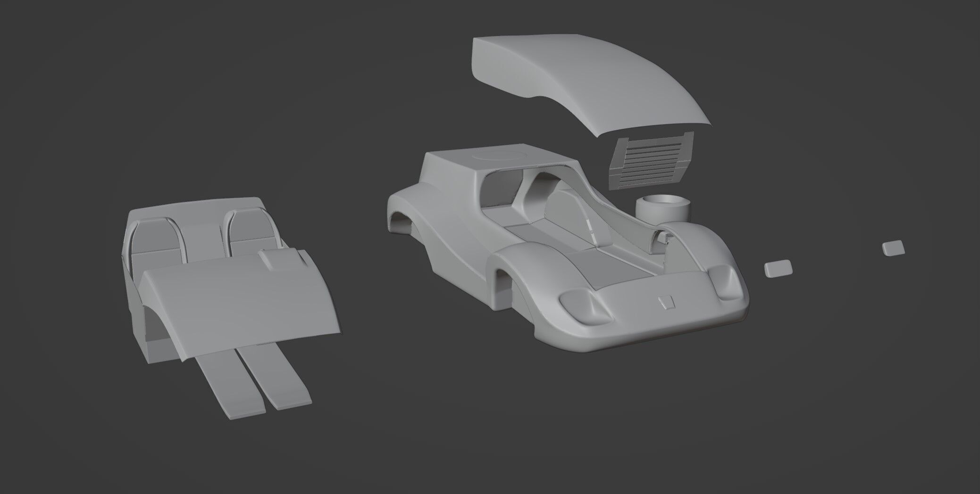980x494 pixels.
Task: Click the square badge recess on the car nose
Action: [x=667, y=302]
